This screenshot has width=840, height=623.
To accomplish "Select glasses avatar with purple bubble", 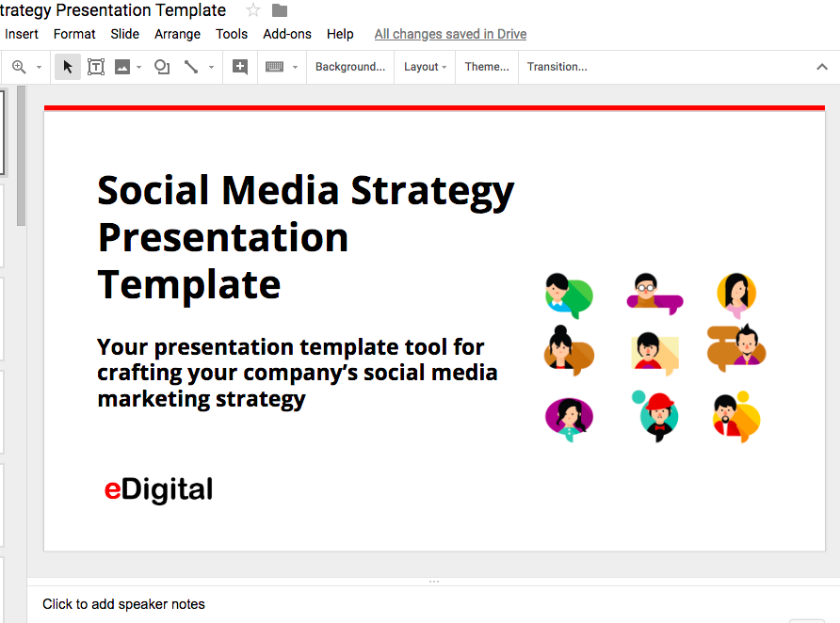I will (x=654, y=294).
